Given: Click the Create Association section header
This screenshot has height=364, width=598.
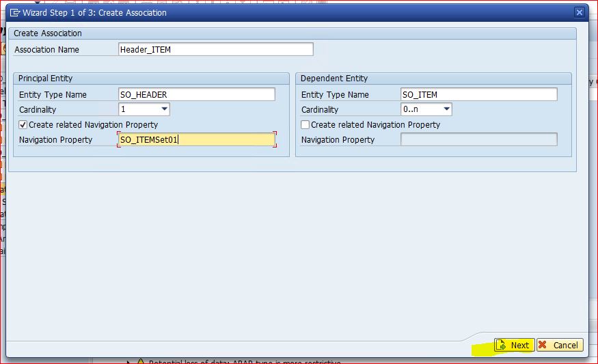Looking at the screenshot, I should coord(48,33).
